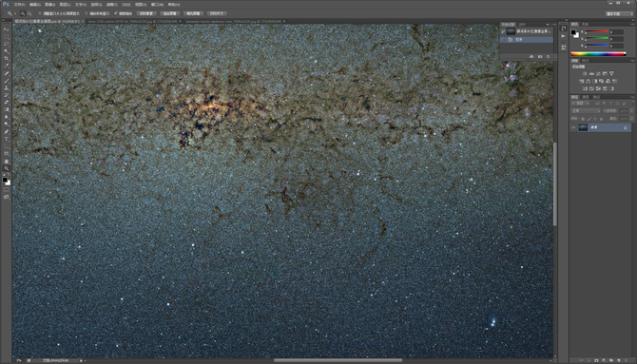Select the Clone Stamp tool

click(6, 87)
